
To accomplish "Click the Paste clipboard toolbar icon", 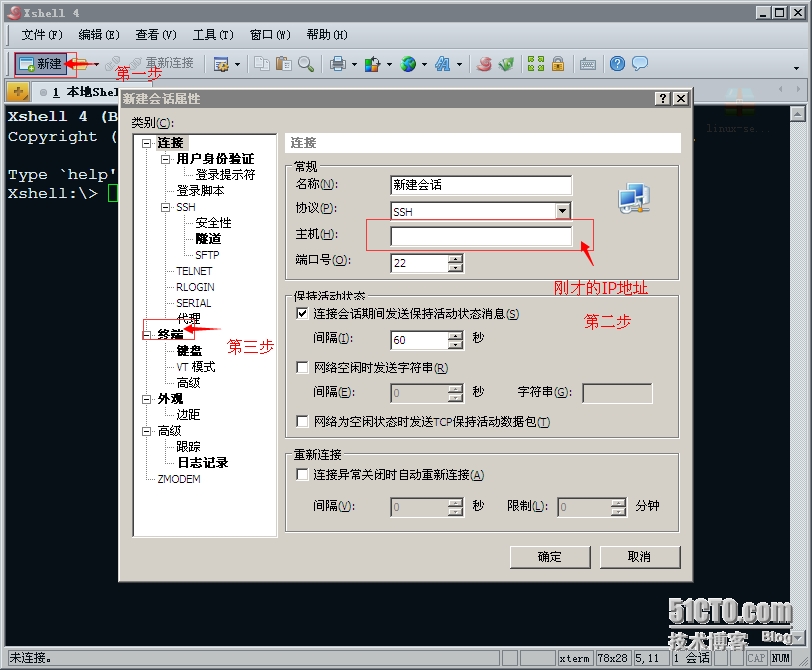I will tap(283, 64).
